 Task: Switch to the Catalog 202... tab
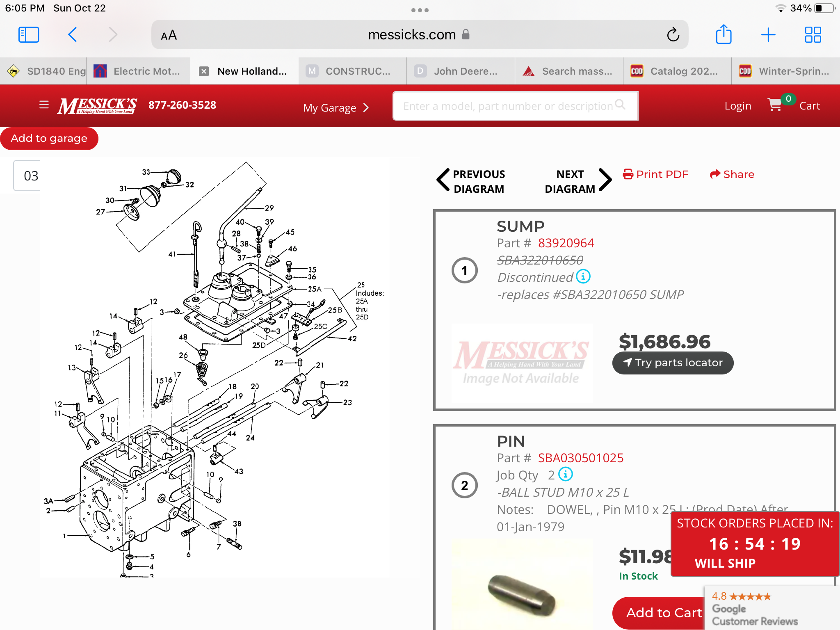click(677, 71)
